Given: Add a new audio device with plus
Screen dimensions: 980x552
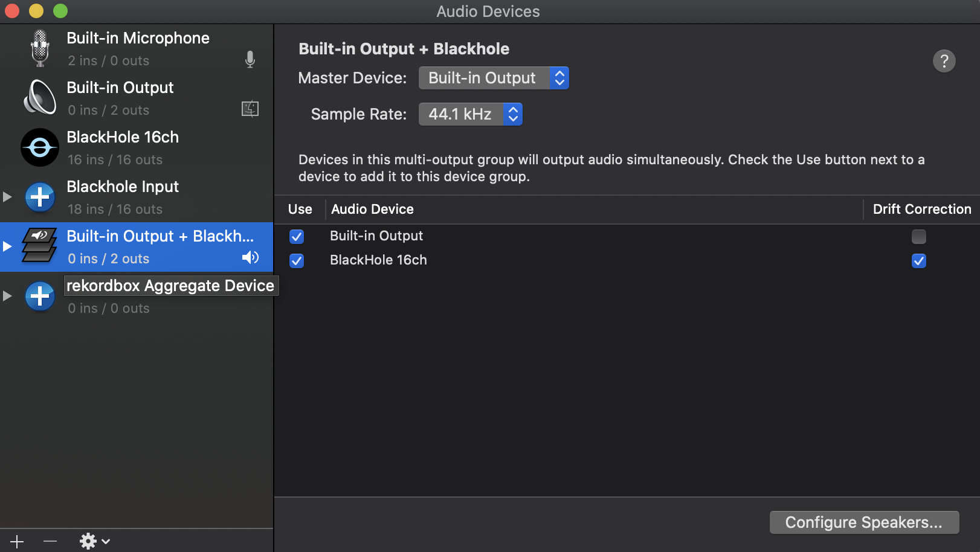Looking at the screenshot, I should point(17,542).
